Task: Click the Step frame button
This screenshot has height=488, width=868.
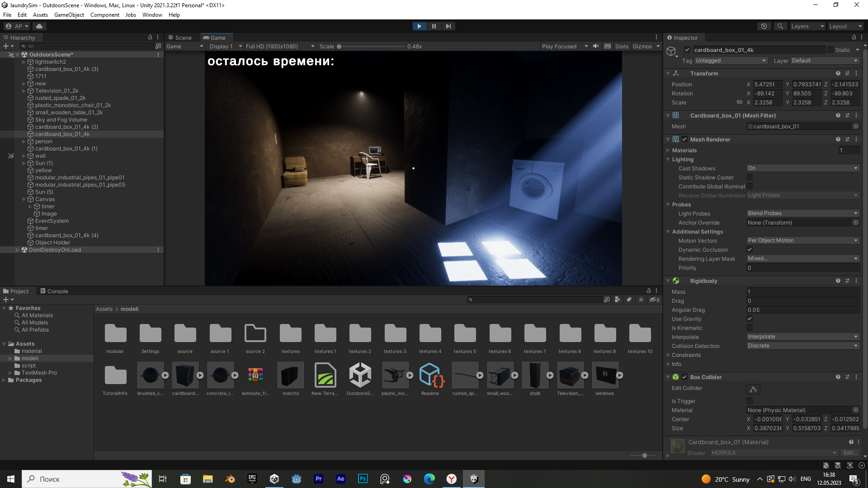Action: tap(448, 26)
